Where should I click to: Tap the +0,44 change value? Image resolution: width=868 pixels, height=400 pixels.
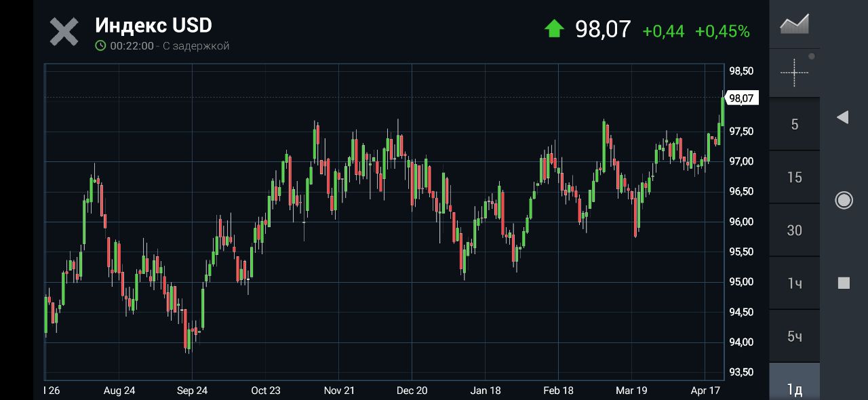tap(663, 31)
